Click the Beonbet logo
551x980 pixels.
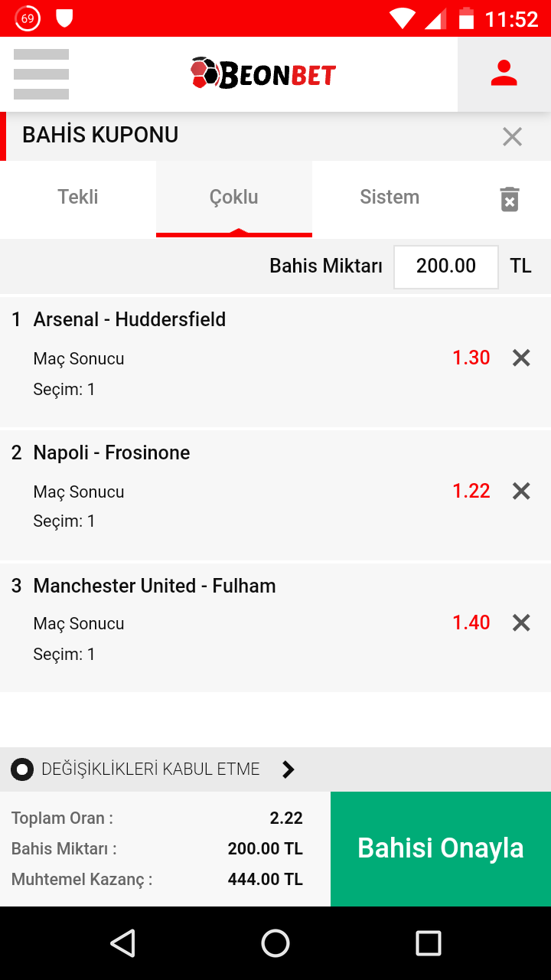click(x=263, y=73)
